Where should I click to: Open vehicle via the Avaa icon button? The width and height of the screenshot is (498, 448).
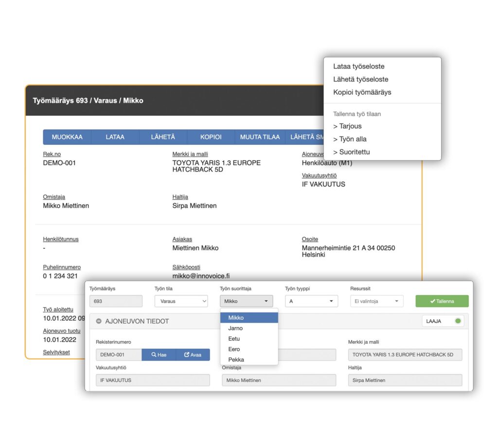click(x=193, y=355)
